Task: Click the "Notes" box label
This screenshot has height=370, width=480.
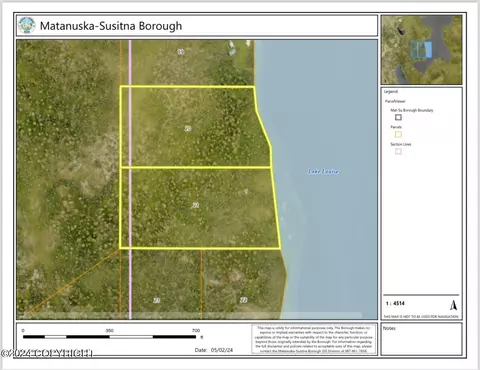Action: (389, 328)
